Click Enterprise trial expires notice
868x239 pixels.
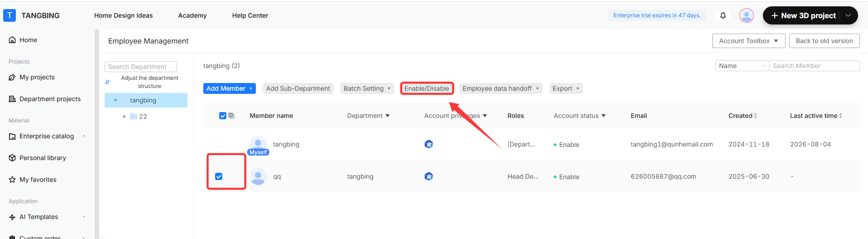click(657, 15)
